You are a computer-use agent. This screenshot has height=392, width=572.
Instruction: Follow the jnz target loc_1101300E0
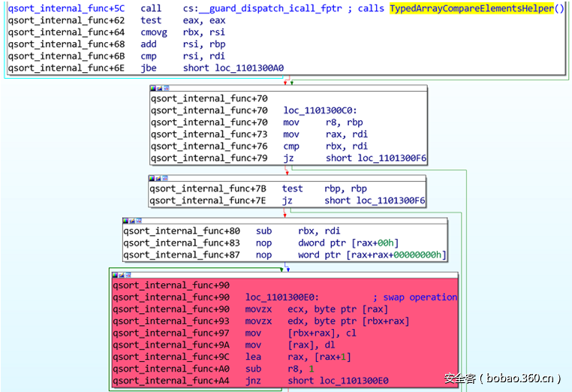tap(338, 381)
